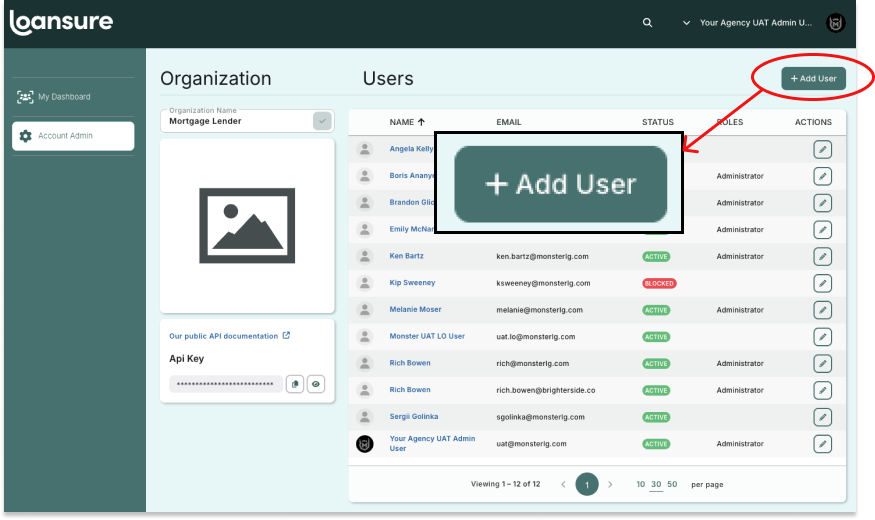Edit Ken Bartz using pencil icon
This screenshot has width=875, height=520.
822,256
